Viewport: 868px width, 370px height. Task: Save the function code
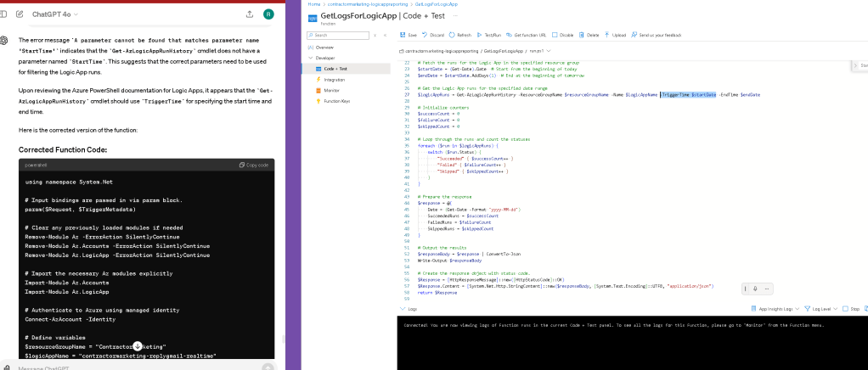pos(409,35)
